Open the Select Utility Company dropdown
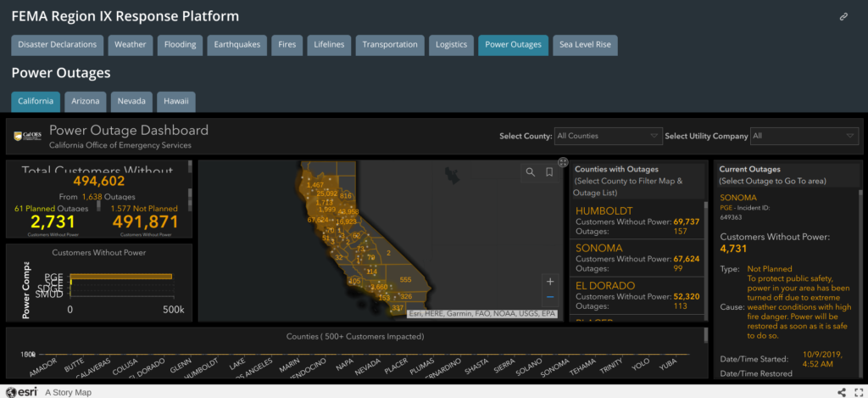868x398 pixels. (x=804, y=136)
